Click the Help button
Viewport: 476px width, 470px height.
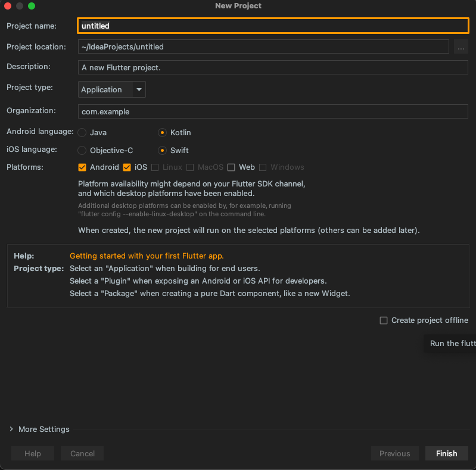click(33, 453)
